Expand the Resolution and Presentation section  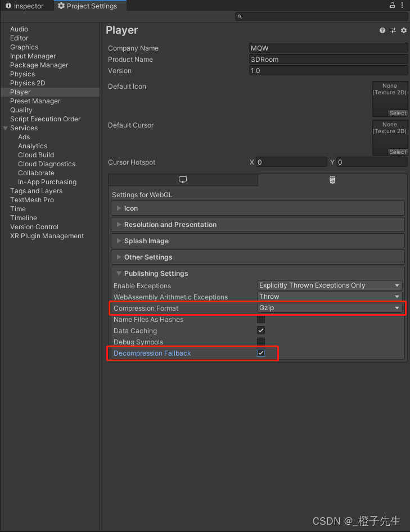tap(258, 225)
